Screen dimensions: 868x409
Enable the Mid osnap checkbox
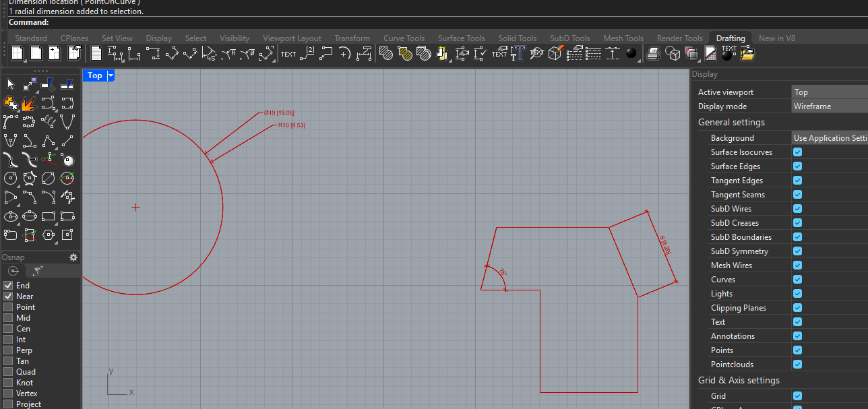click(8, 318)
